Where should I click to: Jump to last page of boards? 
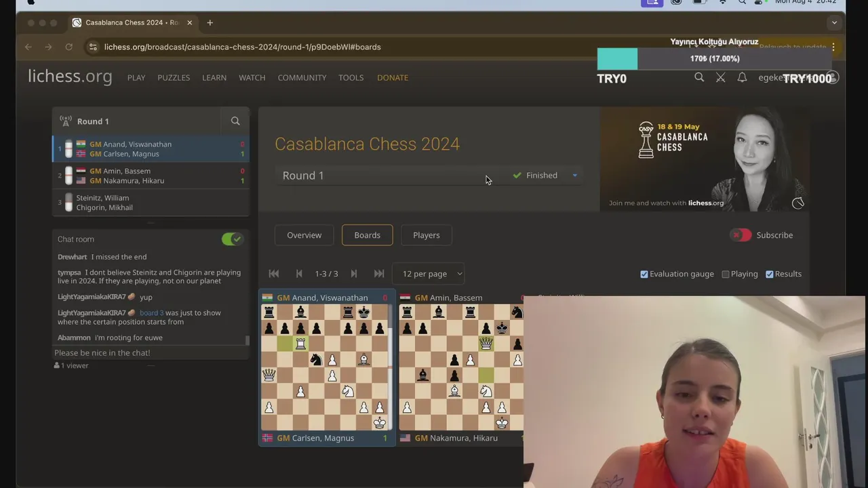(379, 274)
